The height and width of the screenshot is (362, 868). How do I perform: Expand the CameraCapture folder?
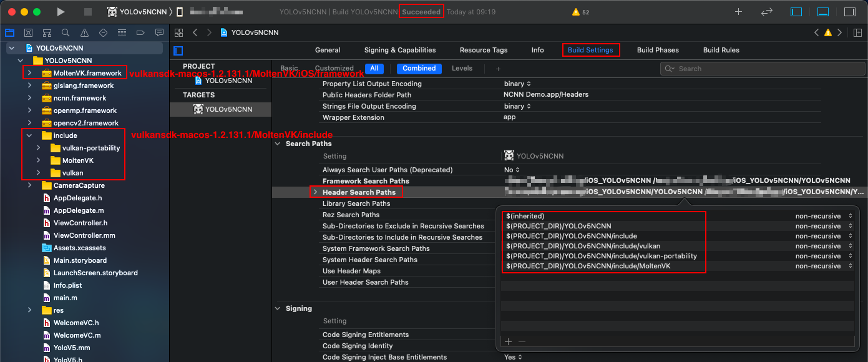(29, 185)
